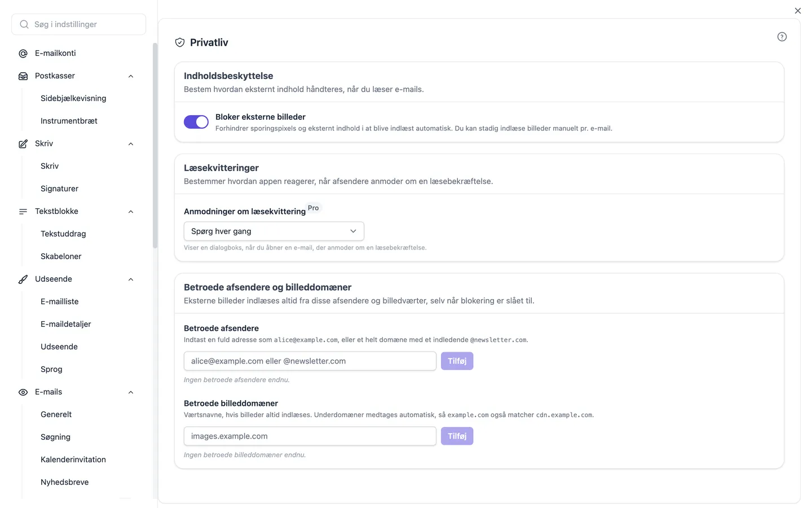Focus the Søg i indstillinger search field
The height and width of the screenshot is (508, 812).
[79, 24]
